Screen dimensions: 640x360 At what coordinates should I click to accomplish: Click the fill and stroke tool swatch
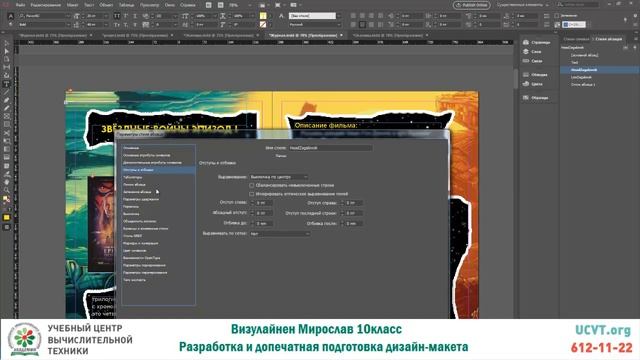coord(7,199)
